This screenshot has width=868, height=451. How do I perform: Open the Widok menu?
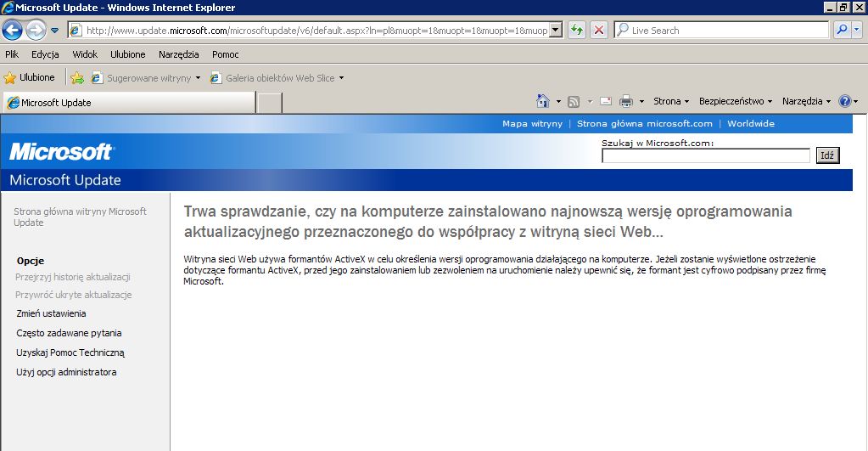85,54
